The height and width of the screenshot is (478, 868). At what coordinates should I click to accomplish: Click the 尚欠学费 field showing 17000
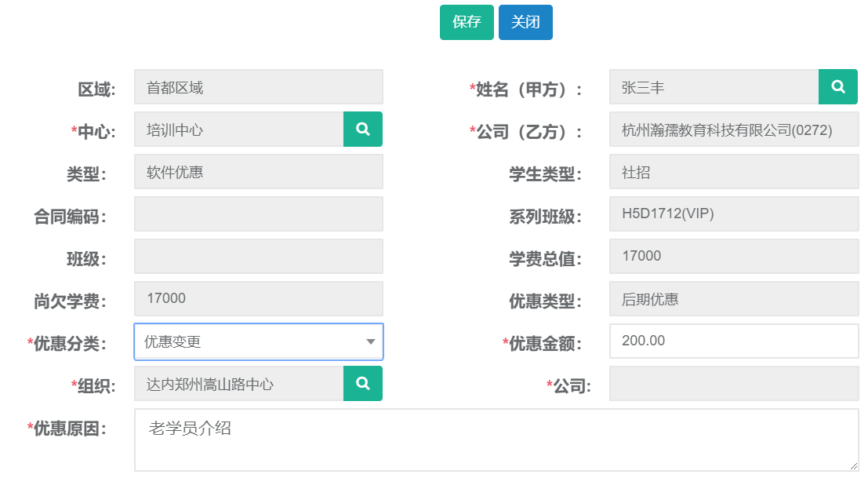pos(258,299)
